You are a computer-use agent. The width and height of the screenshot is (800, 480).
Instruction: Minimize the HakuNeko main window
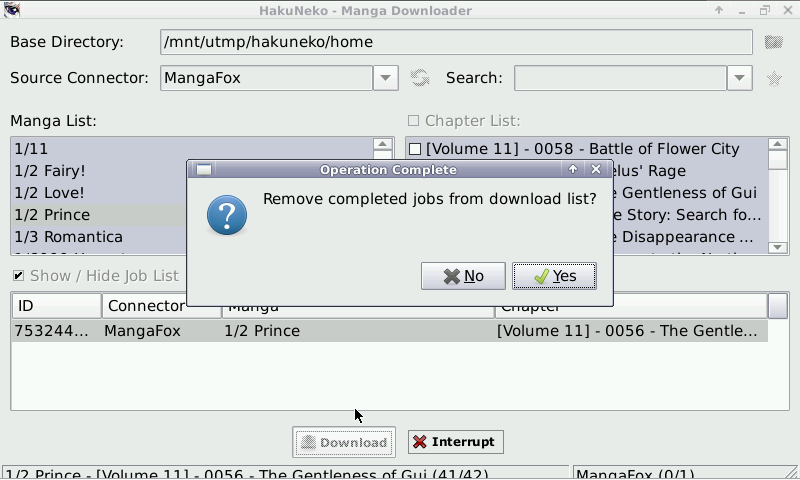click(742, 10)
